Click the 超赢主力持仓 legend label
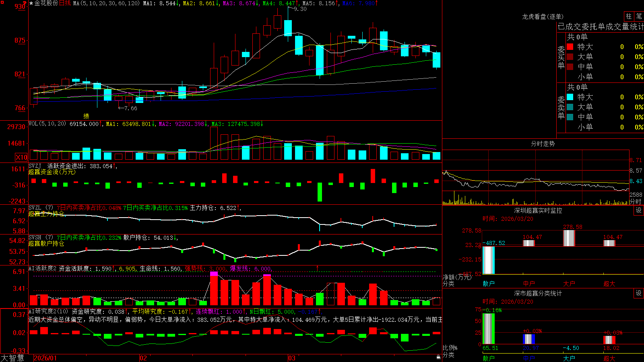644x362 pixels. click(46, 214)
